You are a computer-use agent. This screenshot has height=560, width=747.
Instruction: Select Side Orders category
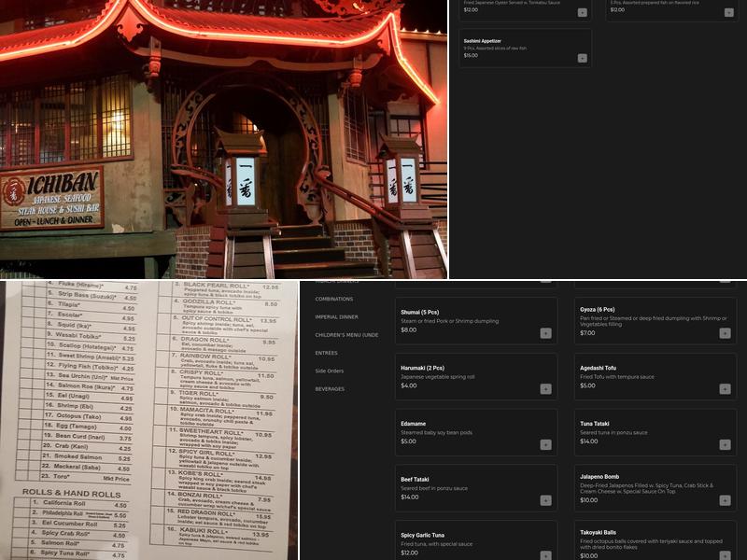(329, 371)
